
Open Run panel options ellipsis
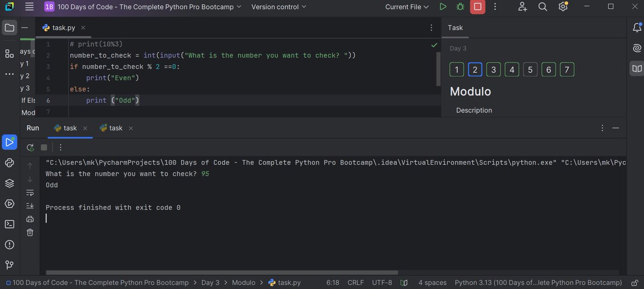click(602, 128)
